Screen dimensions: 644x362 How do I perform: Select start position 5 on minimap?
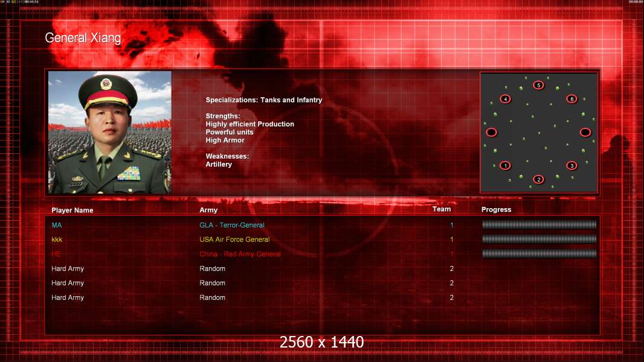tap(538, 85)
